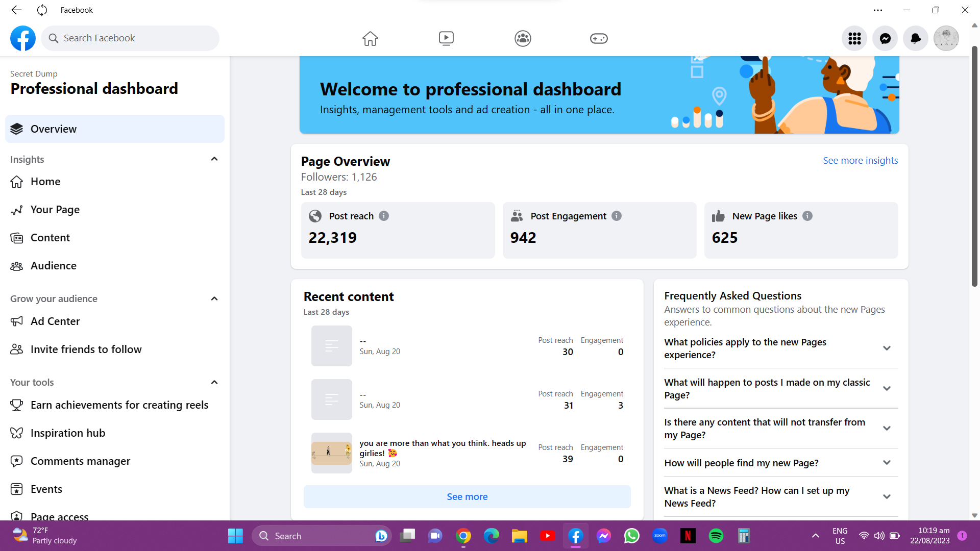Click the refresh icon in title bar

(42, 10)
